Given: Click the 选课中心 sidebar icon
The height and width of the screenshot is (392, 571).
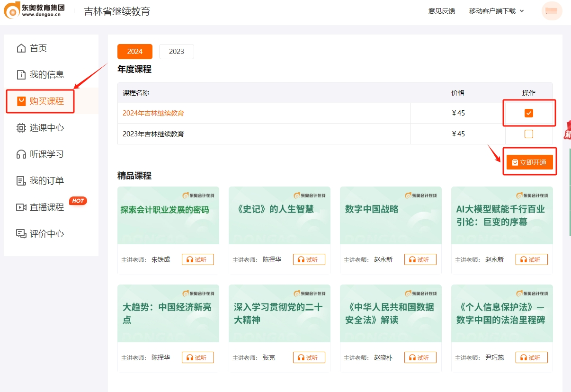Looking at the screenshot, I should [22, 127].
